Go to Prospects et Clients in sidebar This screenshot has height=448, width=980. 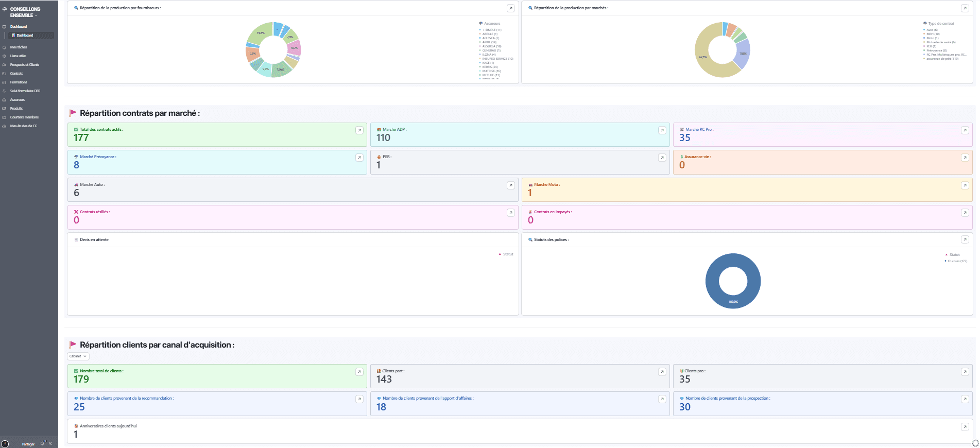(24, 65)
